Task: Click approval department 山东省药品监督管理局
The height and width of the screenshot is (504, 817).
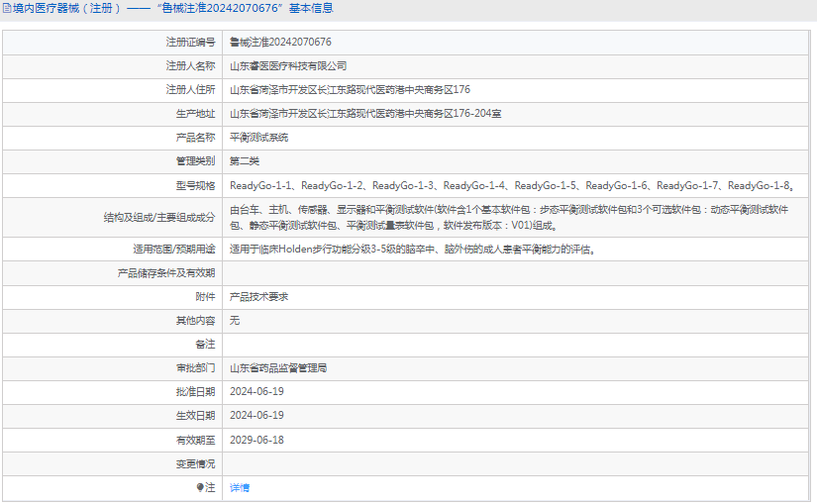Action: pyautogui.click(x=278, y=368)
